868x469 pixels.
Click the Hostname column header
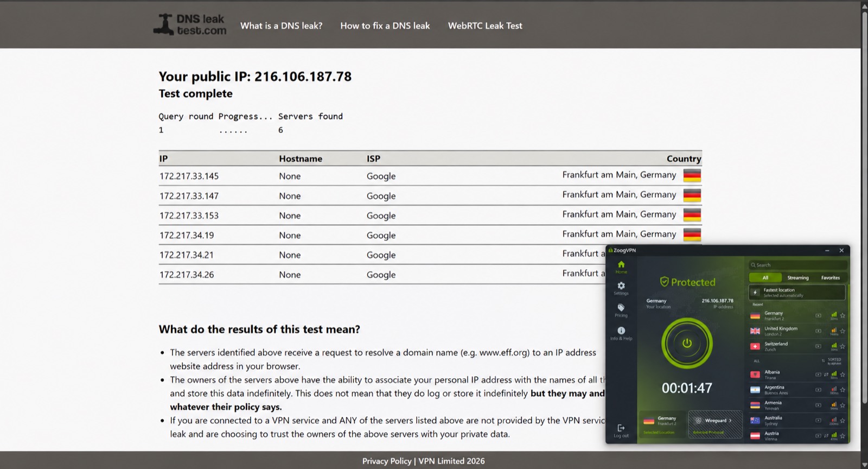coord(301,159)
